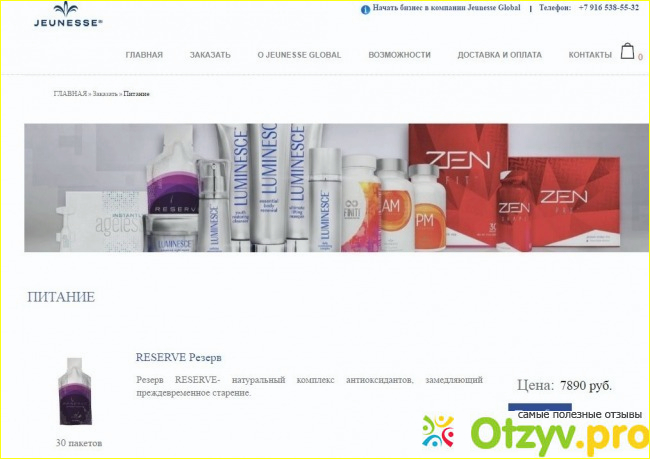Open the О JEUNESSE GLOBAL menu item
Screen dimensions: 650x459
tap(299, 55)
